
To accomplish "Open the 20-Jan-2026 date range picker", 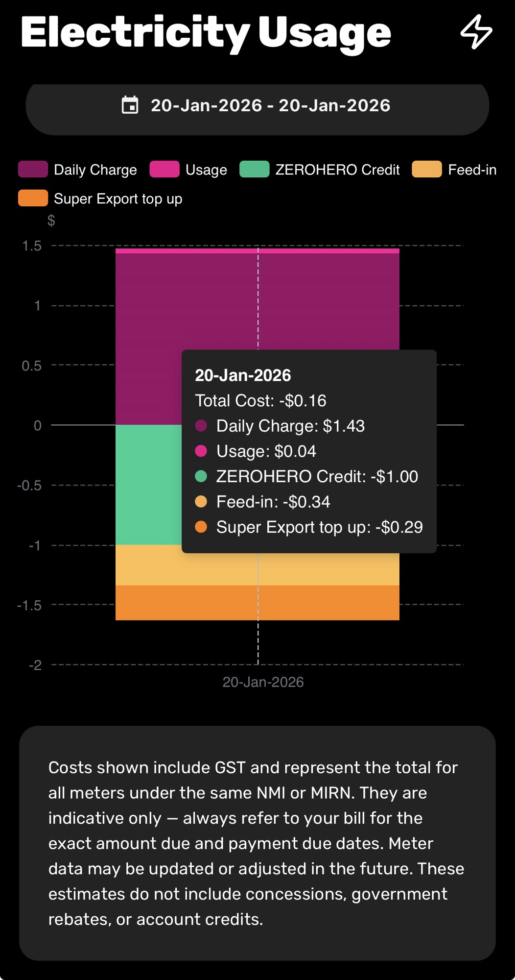I will (270, 105).
